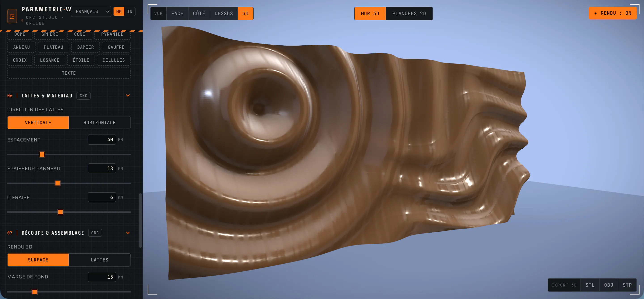
Task: Collapse the Lattes & Matériau section chevron
Action: coord(128,96)
